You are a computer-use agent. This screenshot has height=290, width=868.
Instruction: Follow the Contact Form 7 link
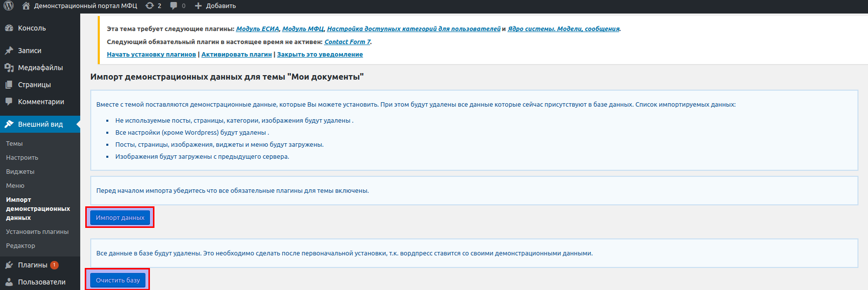348,42
